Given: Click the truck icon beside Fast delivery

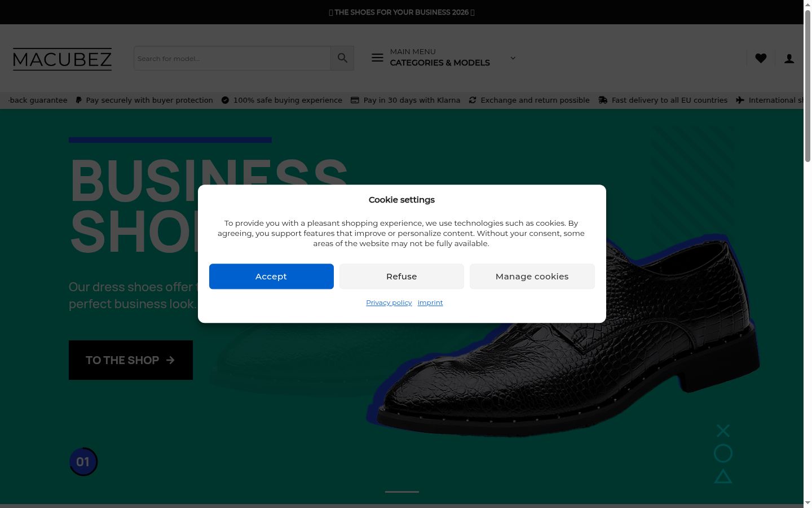Looking at the screenshot, I should point(603,100).
